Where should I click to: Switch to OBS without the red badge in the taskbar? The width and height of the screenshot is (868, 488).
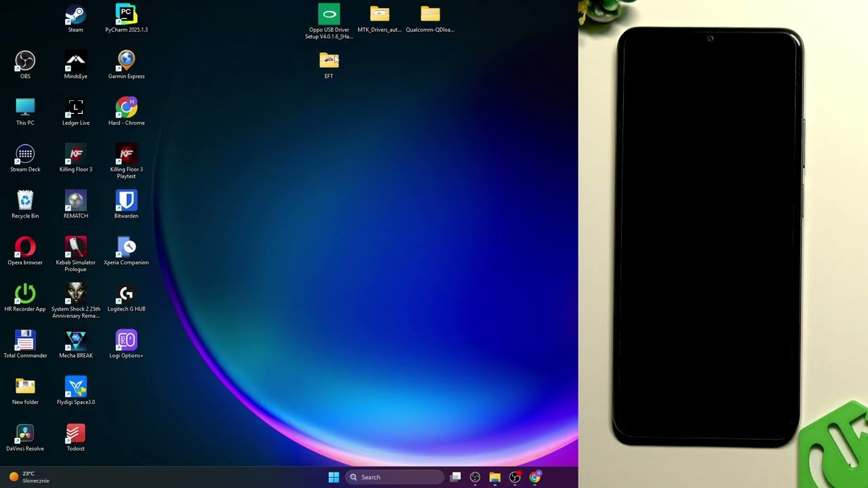[475, 477]
